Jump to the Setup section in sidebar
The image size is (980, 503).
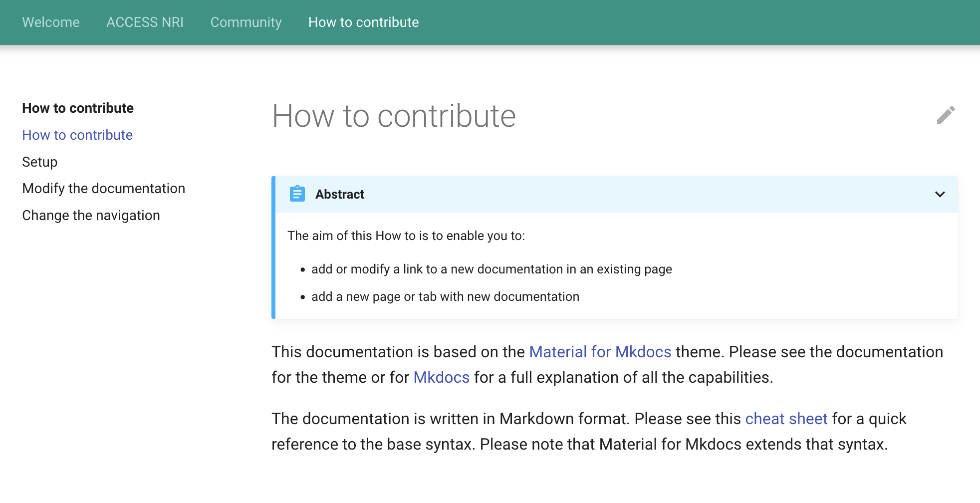40,162
